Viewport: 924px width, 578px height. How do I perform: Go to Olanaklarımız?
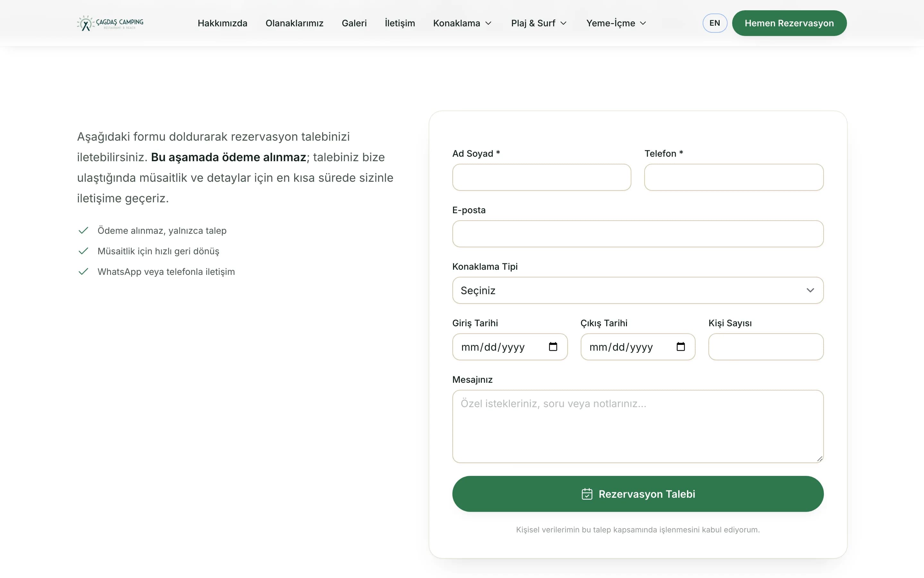(x=295, y=23)
